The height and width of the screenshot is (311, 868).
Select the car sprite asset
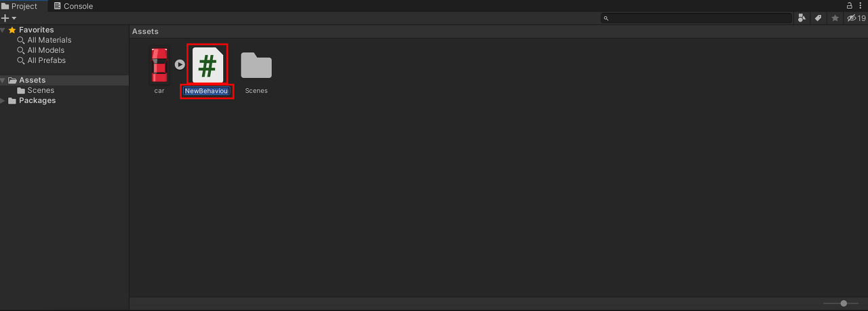[159, 66]
